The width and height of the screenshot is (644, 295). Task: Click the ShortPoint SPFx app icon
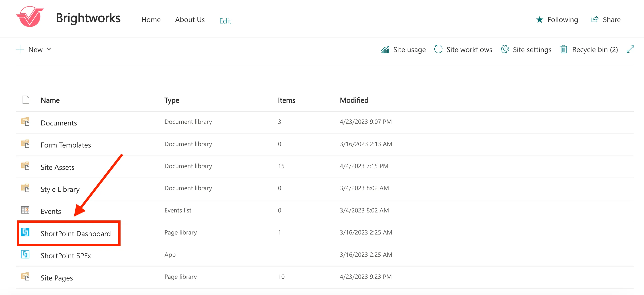[25, 254]
